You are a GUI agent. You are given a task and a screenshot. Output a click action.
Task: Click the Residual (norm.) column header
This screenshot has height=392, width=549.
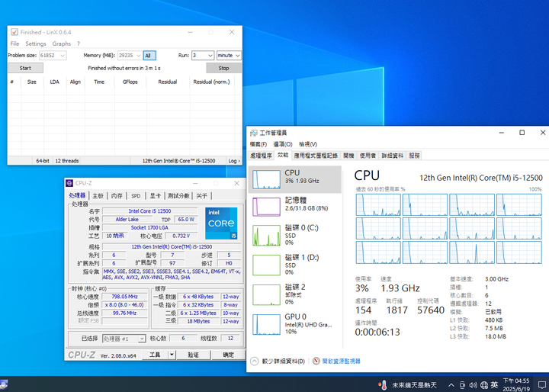211,82
